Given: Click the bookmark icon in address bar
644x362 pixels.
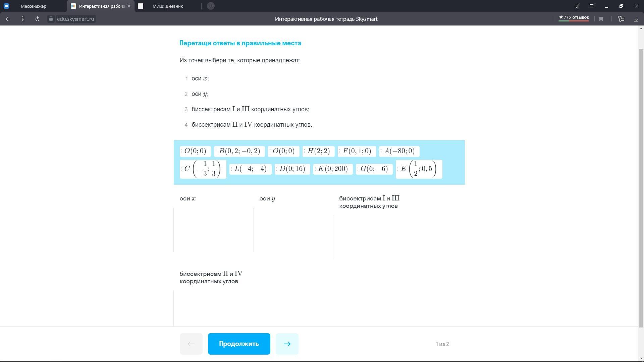Looking at the screenshot, I should [601, 19].
